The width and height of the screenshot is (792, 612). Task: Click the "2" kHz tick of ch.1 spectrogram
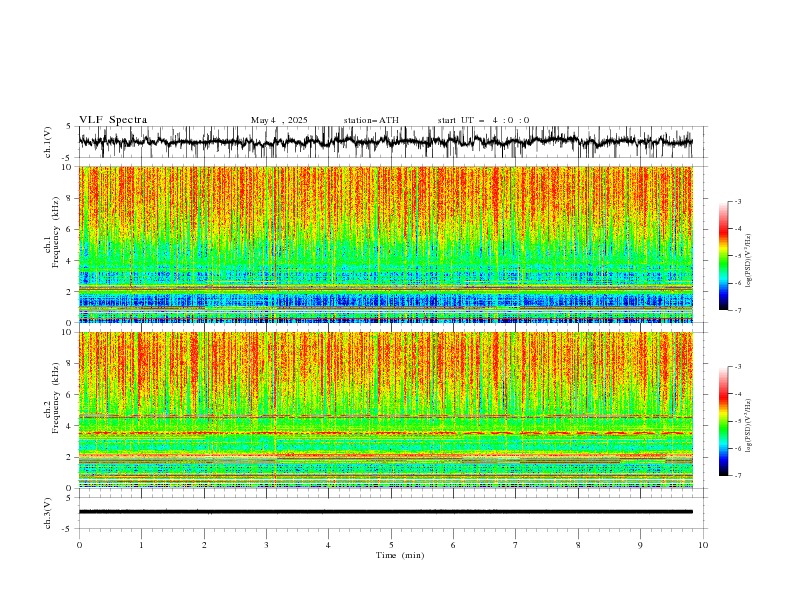point(69,292)
